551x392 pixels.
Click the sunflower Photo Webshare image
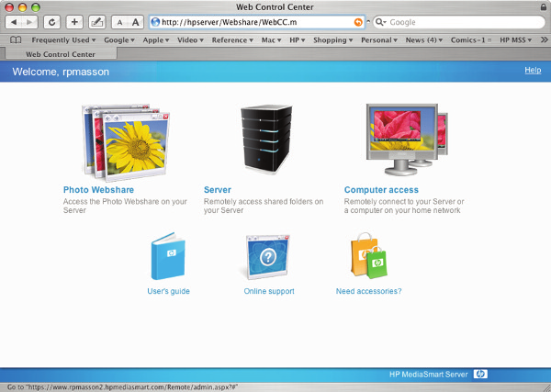[125, 142]
